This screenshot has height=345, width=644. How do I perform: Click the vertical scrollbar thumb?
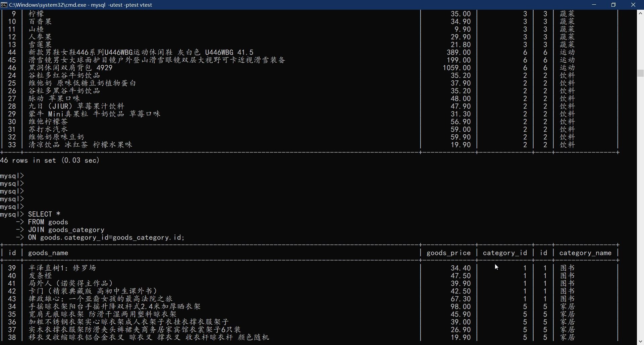(641, 73)
